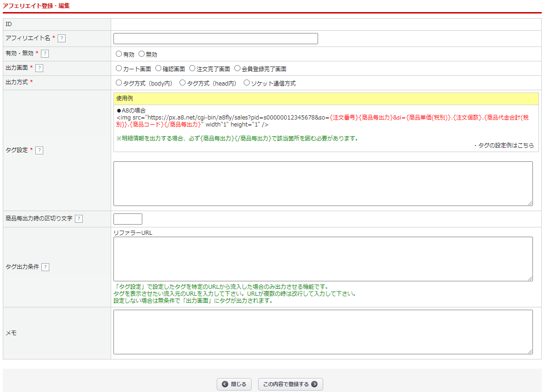
Task: Focus the リファラーURL text area
Action: click(x=323, y=259)
